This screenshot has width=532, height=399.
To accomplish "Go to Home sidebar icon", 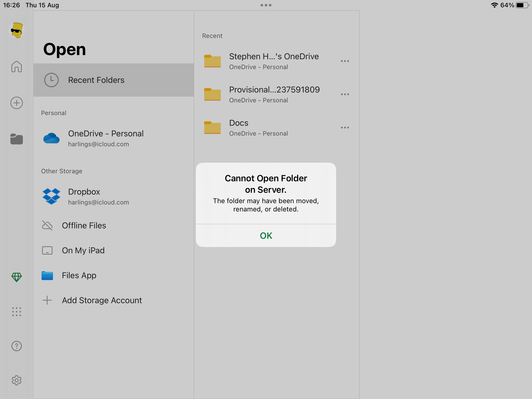I will [x=17, y=67].
